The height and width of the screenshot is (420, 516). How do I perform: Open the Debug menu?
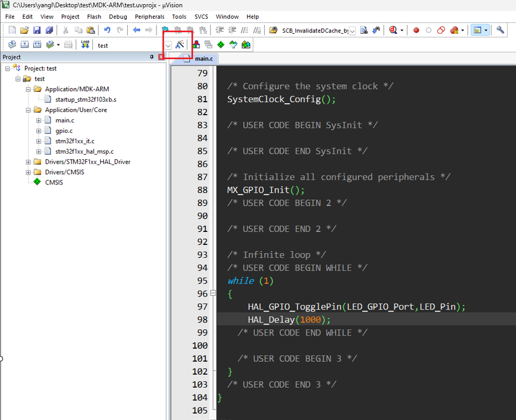(118, 17)
